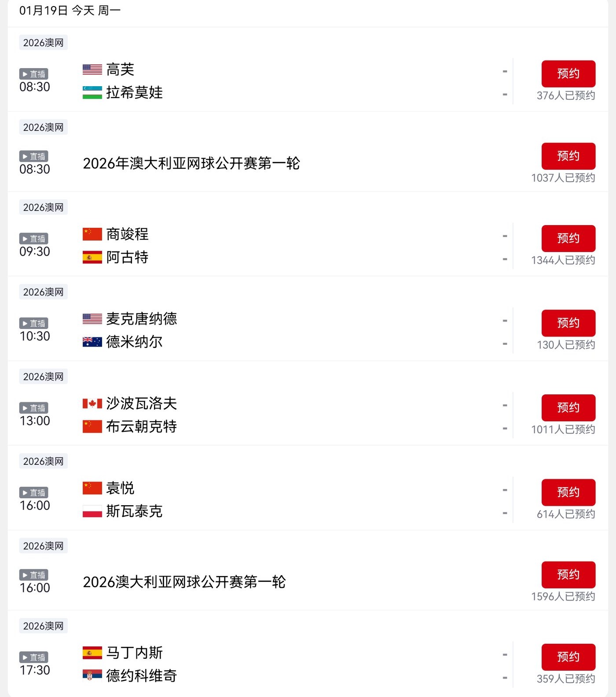Reserve the 高芙 vs 拉希莫娃 match
Image resolution: width=616 pixels, height=697 pixels.
point(568,74)
